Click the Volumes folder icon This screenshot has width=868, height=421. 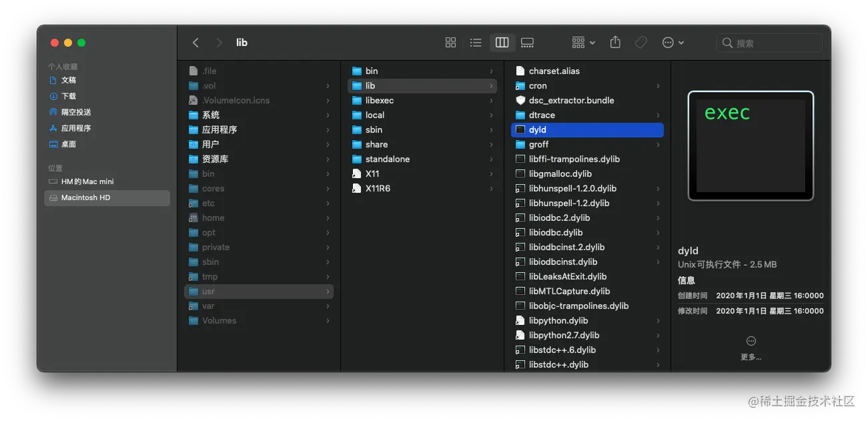(x=193, y=320)
